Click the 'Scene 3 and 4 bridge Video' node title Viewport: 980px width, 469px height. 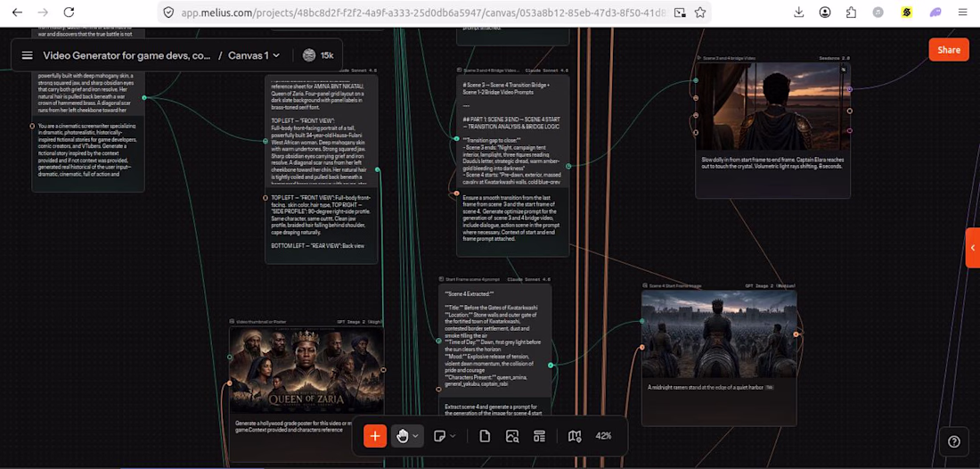coord(730,58)
